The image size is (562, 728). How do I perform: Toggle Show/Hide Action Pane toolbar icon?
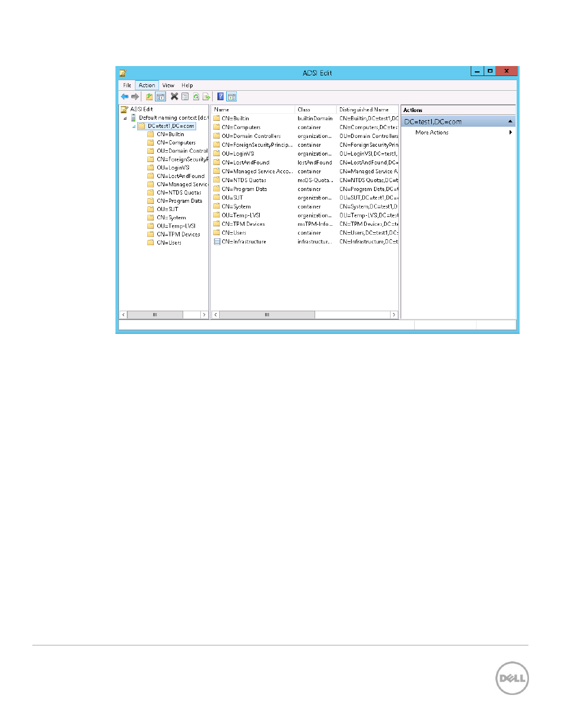[x=232, y=97]
